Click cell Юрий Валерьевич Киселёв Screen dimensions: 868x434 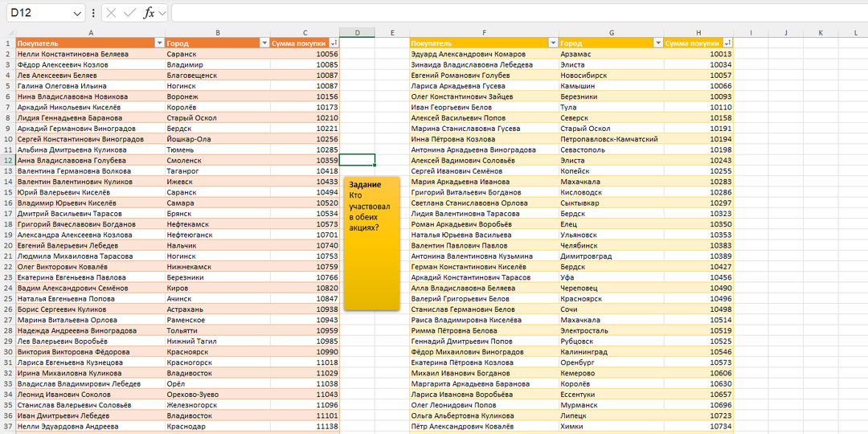(x=91, y=192)
